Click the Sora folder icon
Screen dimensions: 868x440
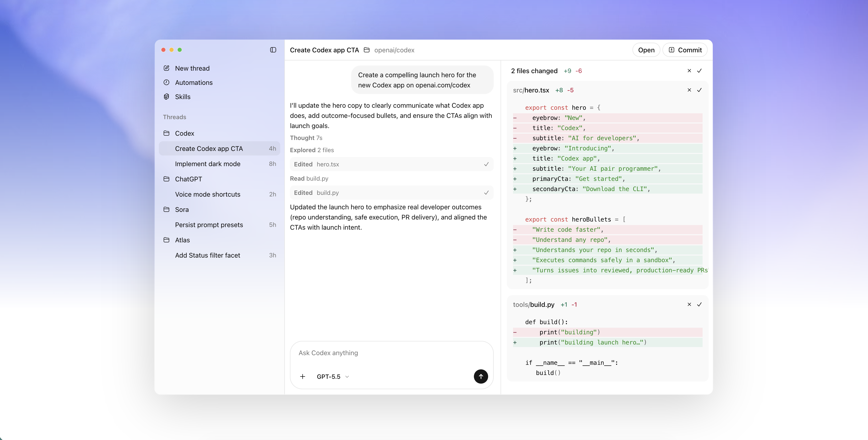click(x=166, y=209)
